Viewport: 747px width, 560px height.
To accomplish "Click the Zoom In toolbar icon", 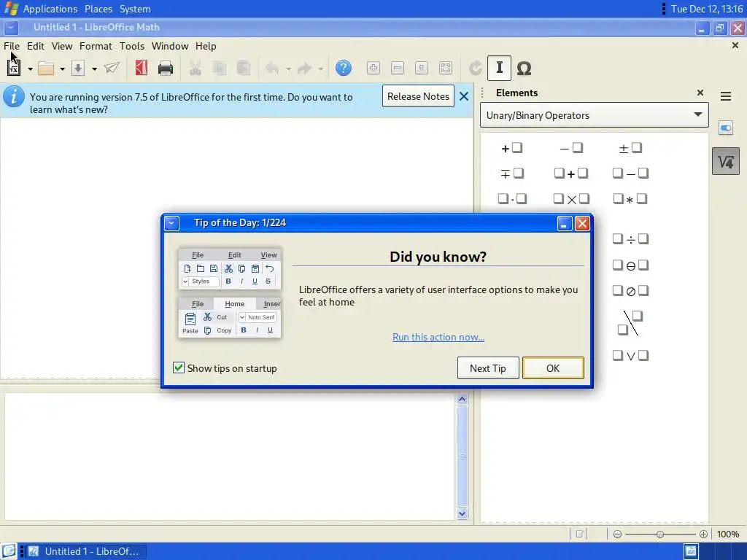I will pos(373,68).
